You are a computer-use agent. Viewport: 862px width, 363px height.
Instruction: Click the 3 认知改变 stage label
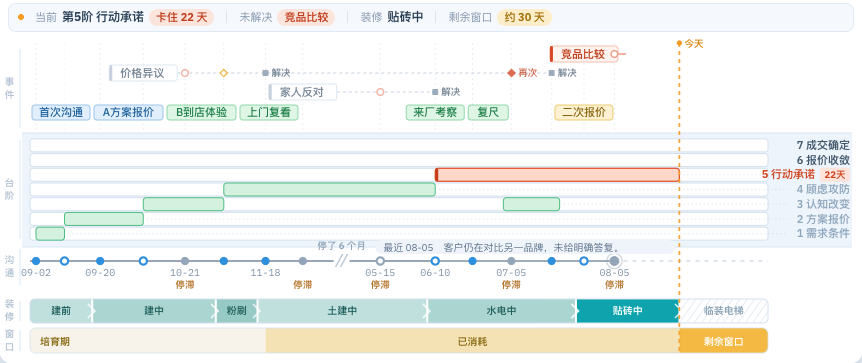coord(823,204)
